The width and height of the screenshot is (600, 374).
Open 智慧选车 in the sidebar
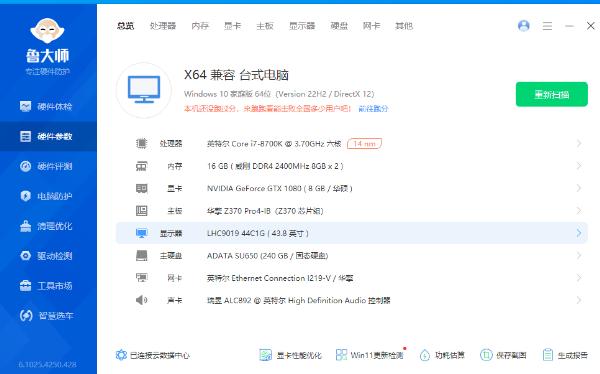click(46, 315)
